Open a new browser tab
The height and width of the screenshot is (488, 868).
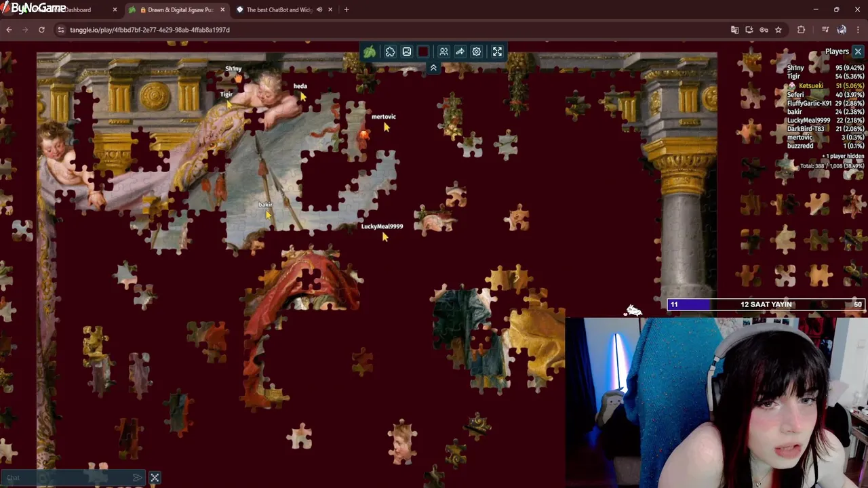(347, 9)
